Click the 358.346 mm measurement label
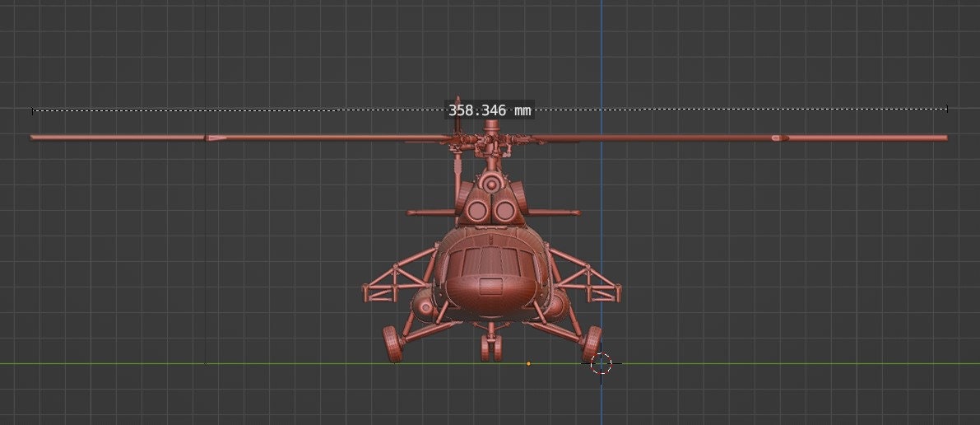The image size is (980, 425). click(x=490, y=110)
